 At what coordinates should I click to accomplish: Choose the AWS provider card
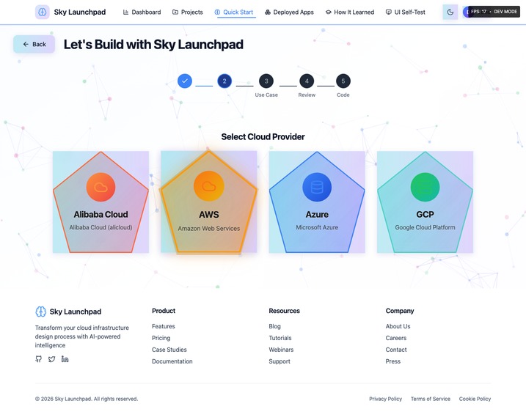coord(208,202)
